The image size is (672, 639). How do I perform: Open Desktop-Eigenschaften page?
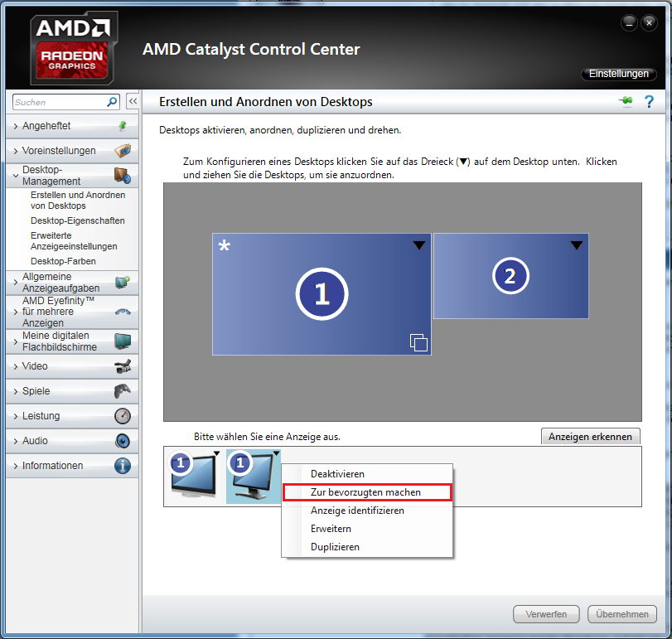click(x=78, y=220)
